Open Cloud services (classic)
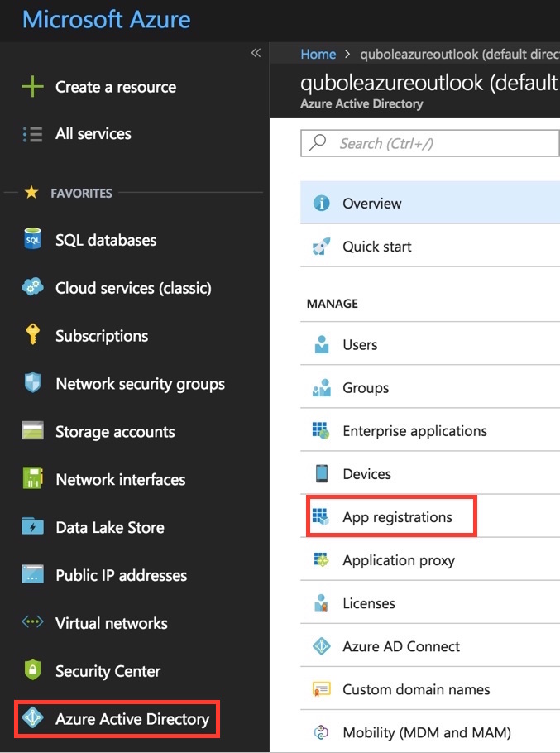560x753 pixels. [x=133, y=288]
